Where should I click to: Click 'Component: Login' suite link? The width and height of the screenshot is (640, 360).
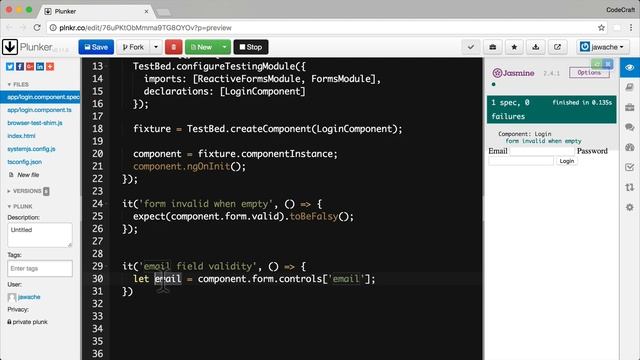[x=524, y=134]
